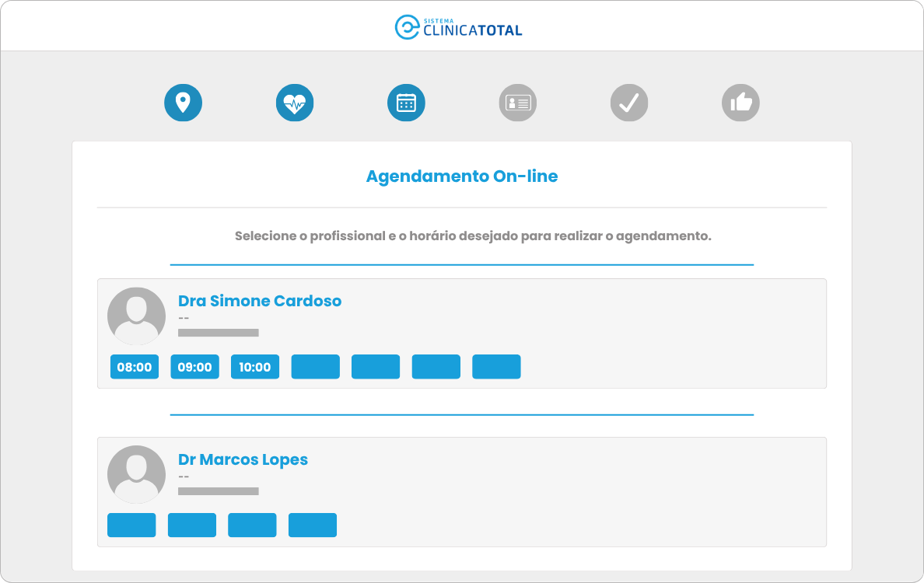Pick the last blank slot for Dr Marcos

click(x=313, y=525)
